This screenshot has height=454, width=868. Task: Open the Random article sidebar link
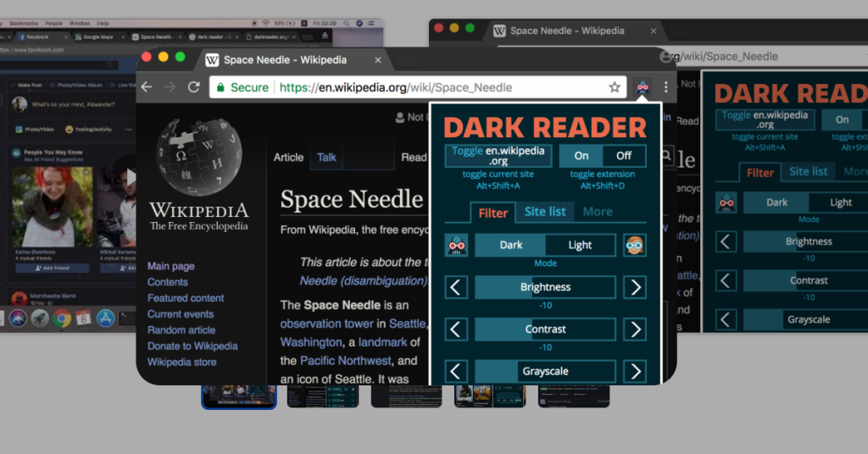point(181,330)
